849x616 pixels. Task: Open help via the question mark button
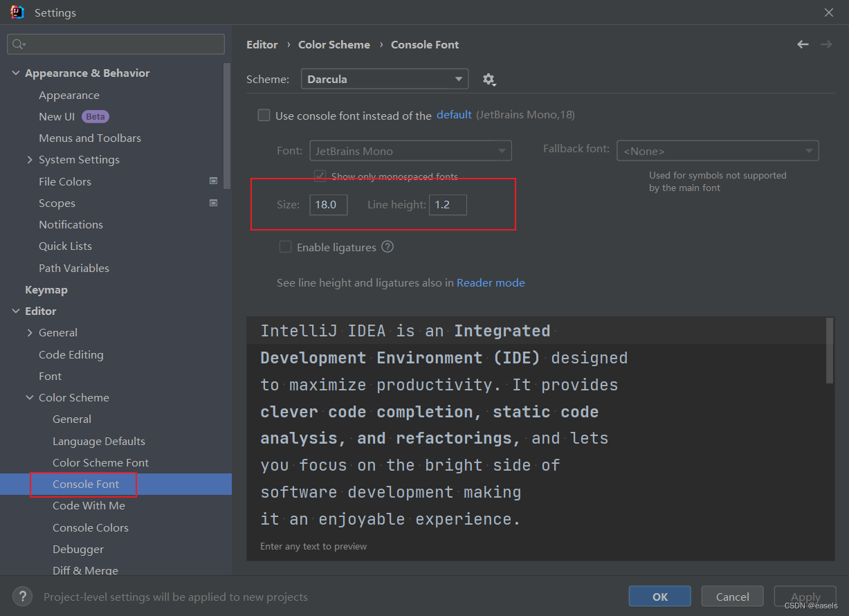(x=22, y=596)
